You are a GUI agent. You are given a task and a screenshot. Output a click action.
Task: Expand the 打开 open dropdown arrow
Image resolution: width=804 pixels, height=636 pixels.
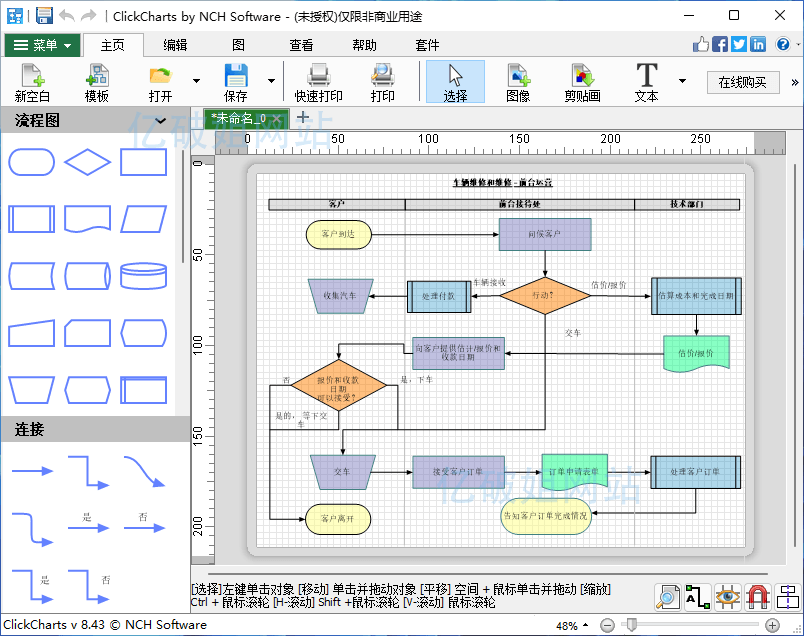click(196, 81)
